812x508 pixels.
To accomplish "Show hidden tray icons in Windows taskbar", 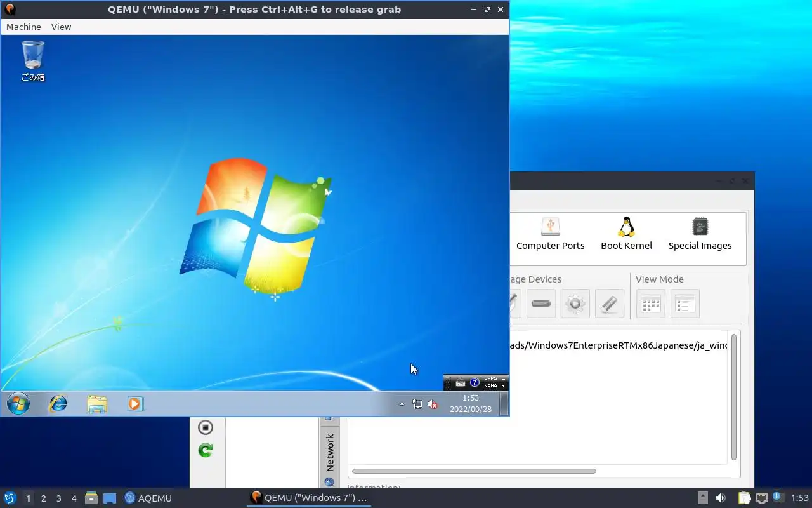I will point(402,404).
